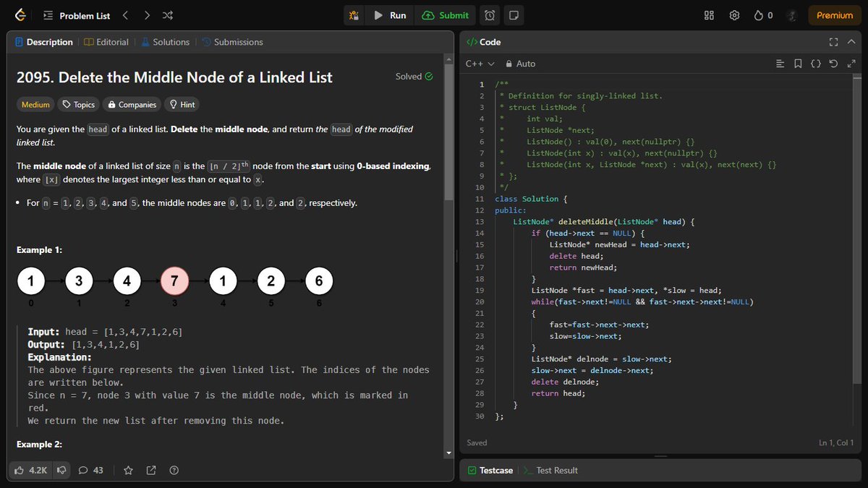Viewport: 868px width, 488px height.
Task: Click the Solved status indicator
Action: coord(414,76)
